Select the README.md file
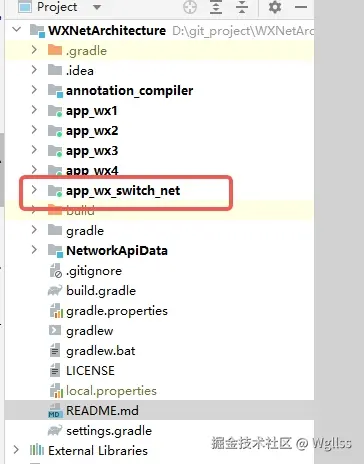Viewport: 364px width, 464px height. (x=102, y=411)
